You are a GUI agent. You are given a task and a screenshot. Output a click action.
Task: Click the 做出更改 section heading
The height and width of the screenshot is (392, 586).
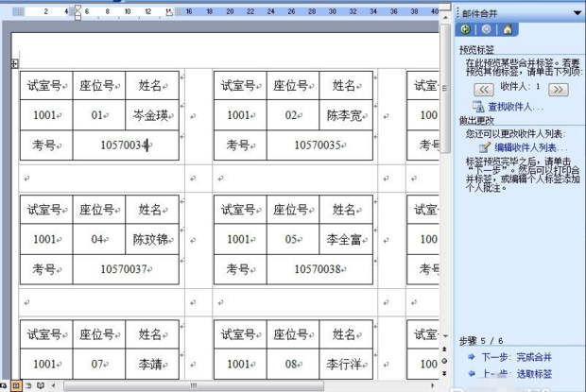(x=476, y=121)
